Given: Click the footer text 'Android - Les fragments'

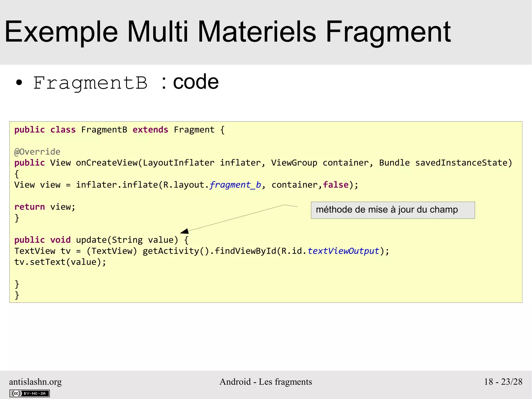Looking at the screenshot, I should click(x=266, y=382).
